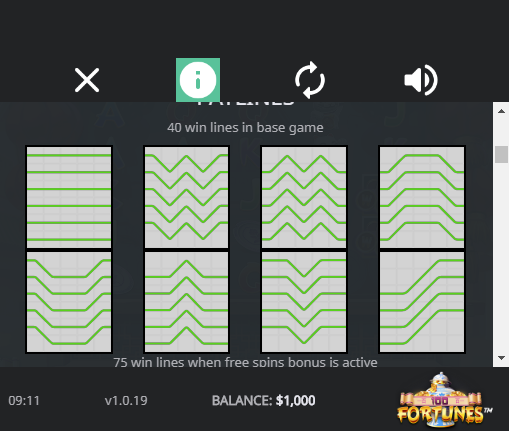Click the vertical scrollbar thumb
The height and width of the screenshot is (431, 509).
(x=501, y=154)
